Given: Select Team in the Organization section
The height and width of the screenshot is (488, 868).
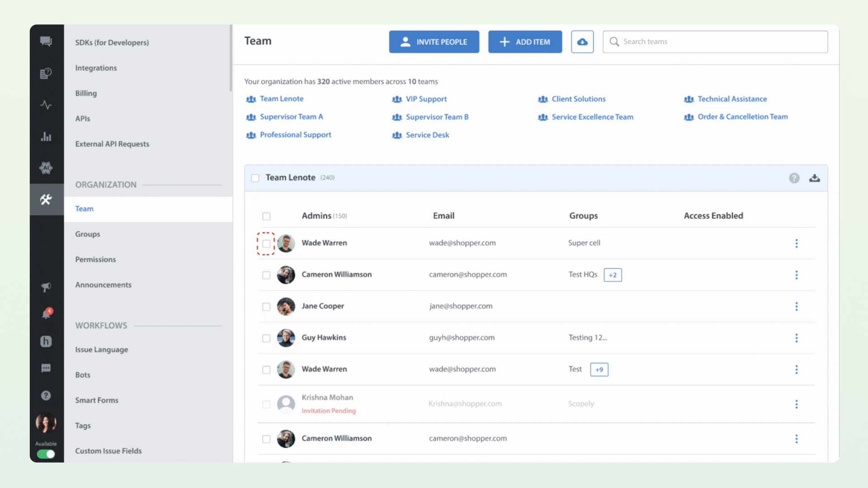Looking at the screenshot, I should 85,208.
